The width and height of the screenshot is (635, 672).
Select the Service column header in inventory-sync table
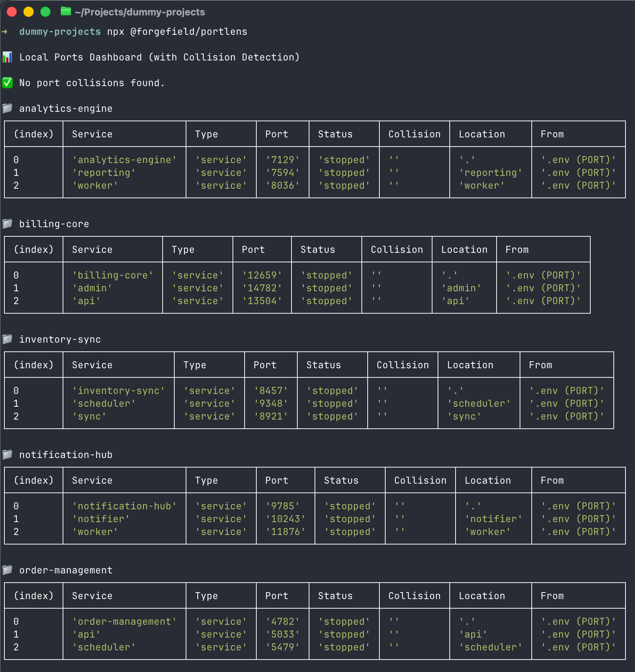coord(92,365)
